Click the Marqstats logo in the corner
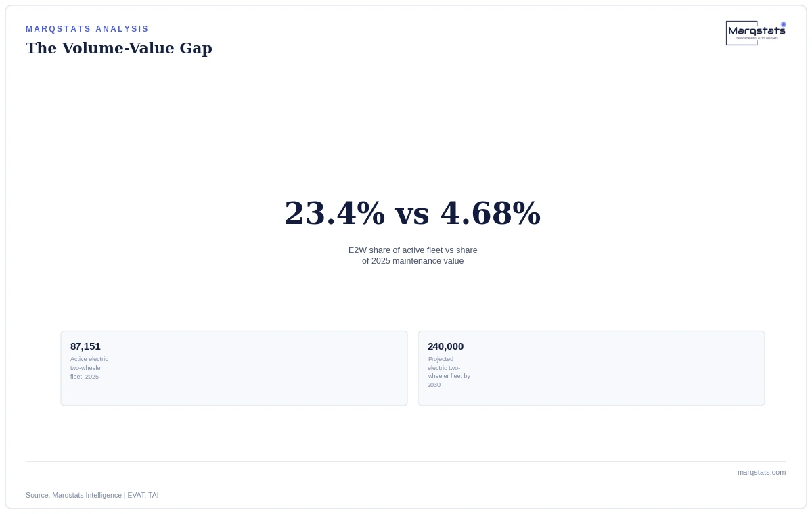Screen dimensions: 812x514 coord(756,33)
